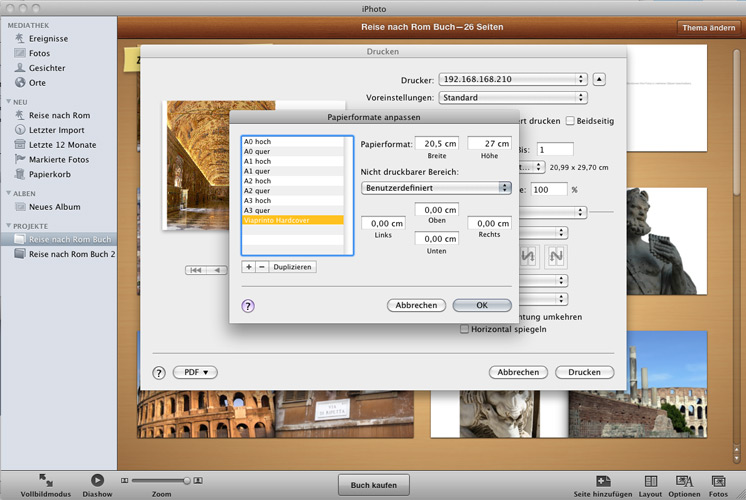Remove selected paper format with minus button

262,267
